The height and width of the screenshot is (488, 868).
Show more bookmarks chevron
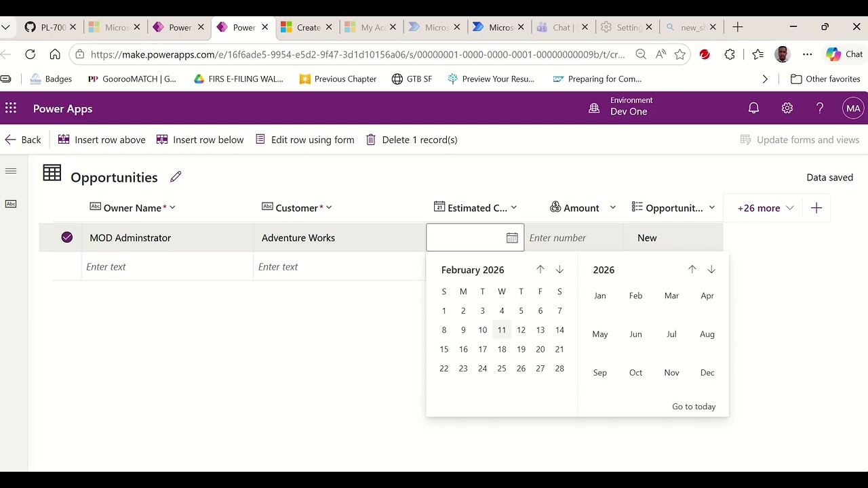coord(765,79)
